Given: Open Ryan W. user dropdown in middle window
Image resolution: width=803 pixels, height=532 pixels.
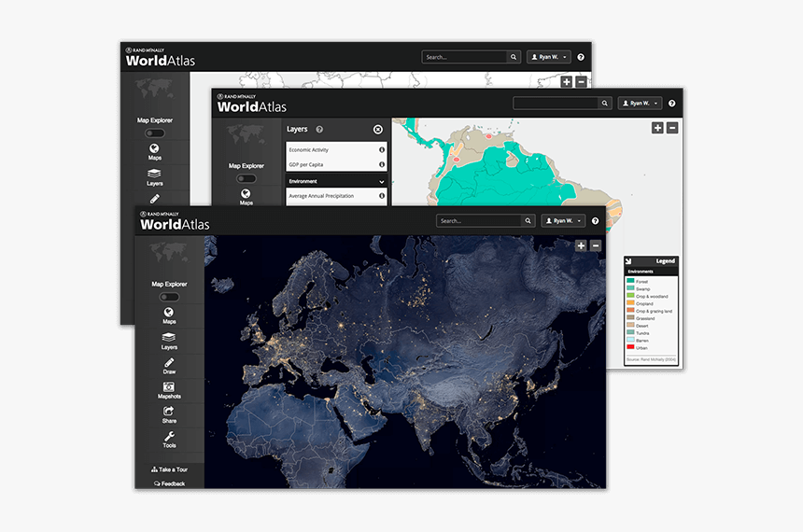Looking at the screenshot, I should [x=641, y=103].
